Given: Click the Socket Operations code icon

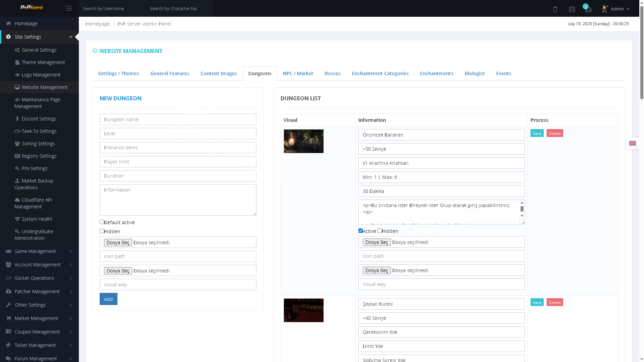Looking at the screenshot, I should tap(9, 278).
